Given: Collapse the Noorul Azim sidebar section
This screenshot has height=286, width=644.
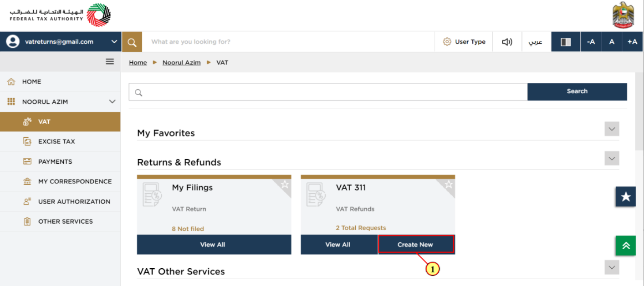Looking at the screenshot, I should (x=112, y=102).
